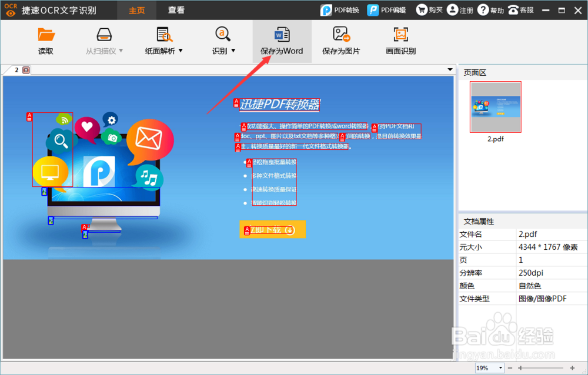Expand the 识别 dropdown arrow
Screen dimensions: 588x375
point(233,50)
